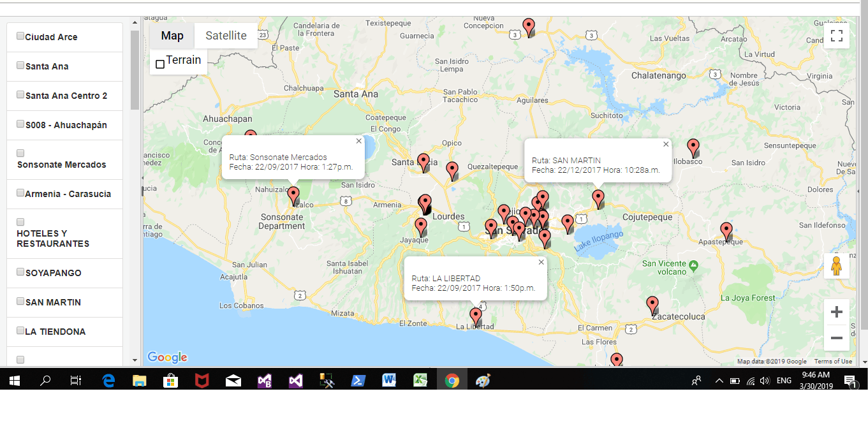Zoom in with the plus button
868x440 pixels.
pyautogui.click(x=836, y=312)
